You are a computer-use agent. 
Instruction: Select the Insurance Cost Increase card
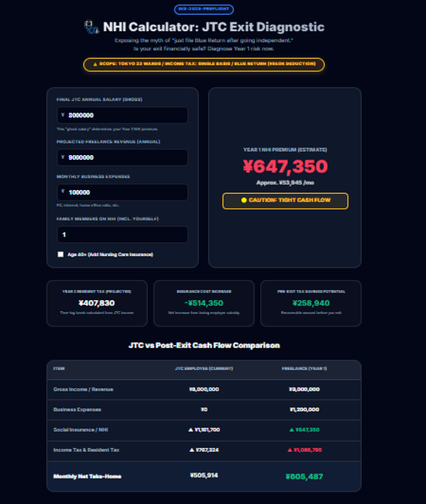tap(204, 303)
